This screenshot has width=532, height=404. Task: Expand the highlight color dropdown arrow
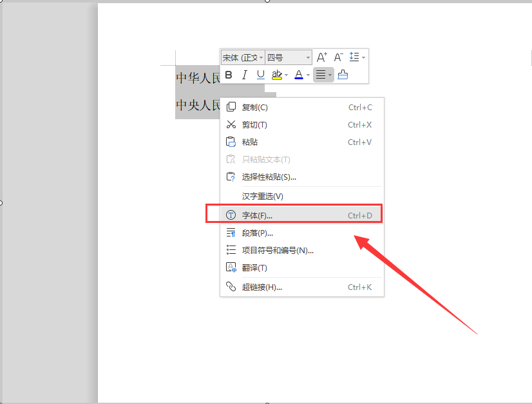287,75
